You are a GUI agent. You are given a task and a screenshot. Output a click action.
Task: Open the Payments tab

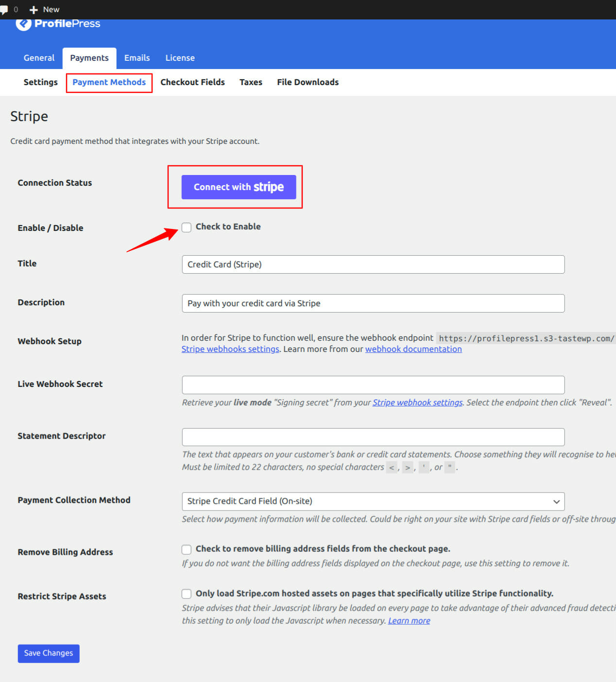[89, 58]
